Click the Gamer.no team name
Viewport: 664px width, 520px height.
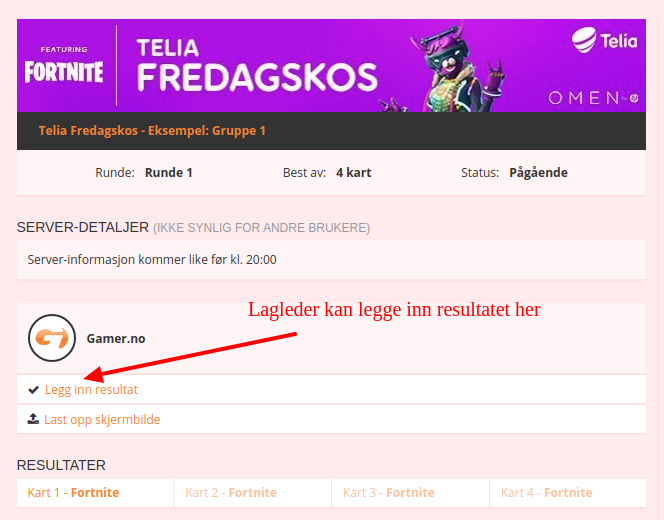point(116,338)
